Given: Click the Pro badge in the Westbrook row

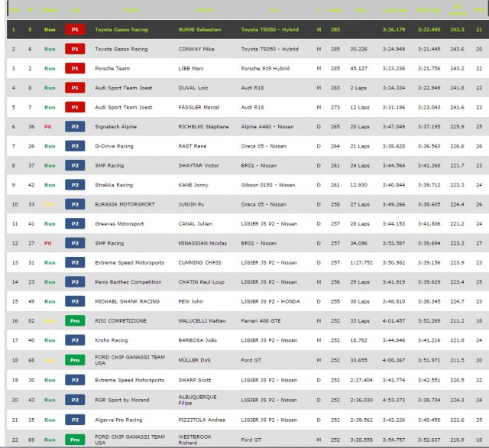Looking at the screenshot, I should coord(75,440).
